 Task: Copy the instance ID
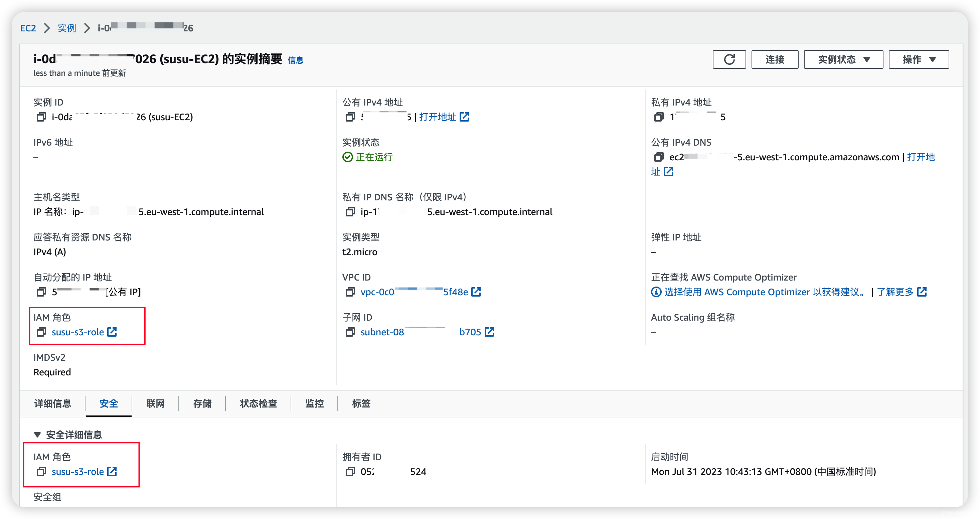[x=41, y=117]
